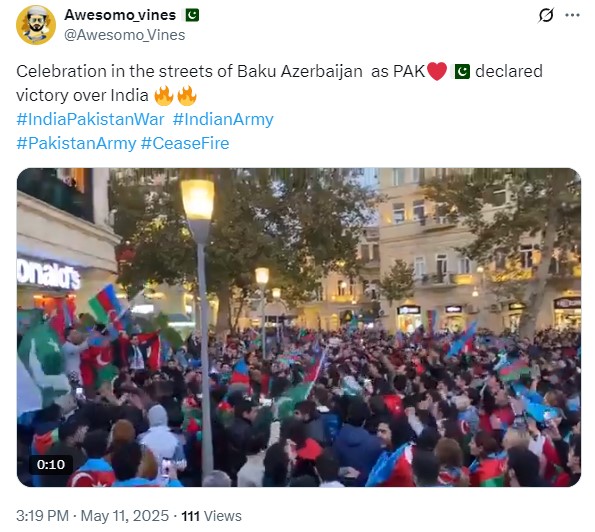Play the Baku celebration video
Viewport: 595px width, 532px height.
click(299, 327)
